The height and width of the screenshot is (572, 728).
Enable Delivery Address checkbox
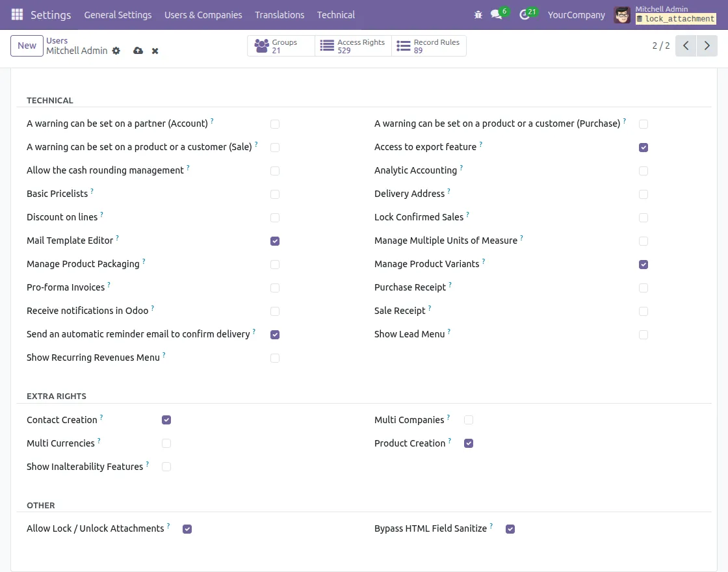coord(643,194)
